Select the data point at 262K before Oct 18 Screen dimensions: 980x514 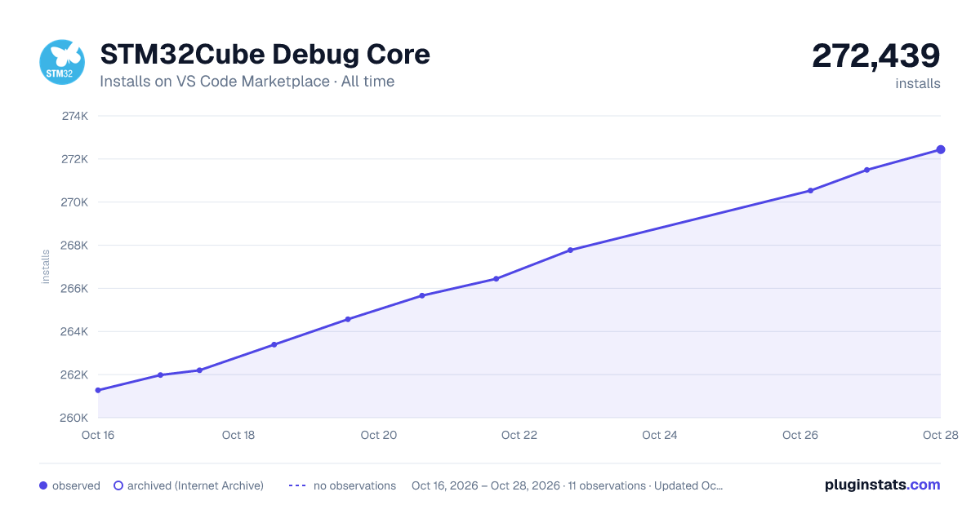tap(160, 374)
